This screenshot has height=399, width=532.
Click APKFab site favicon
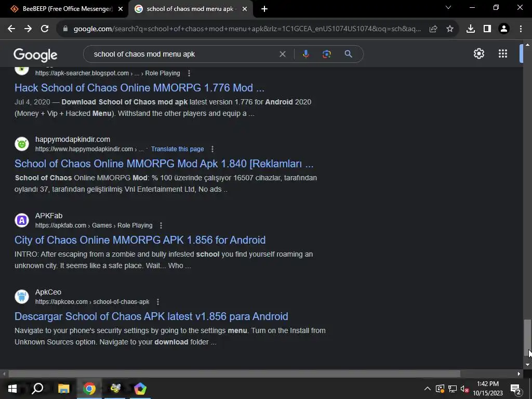[x=22, y=220]
